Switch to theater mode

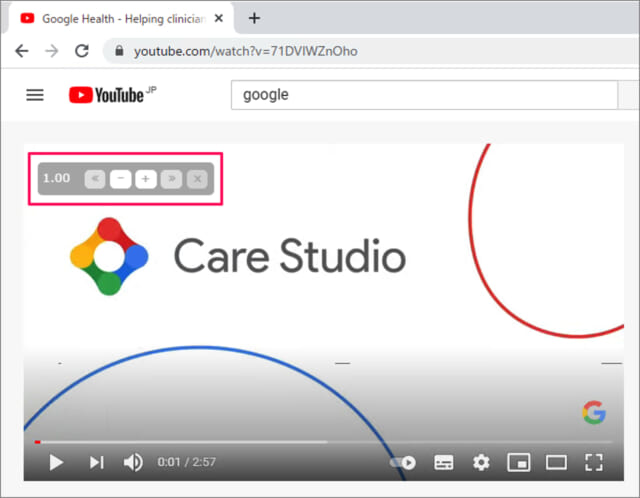point(556,462)
